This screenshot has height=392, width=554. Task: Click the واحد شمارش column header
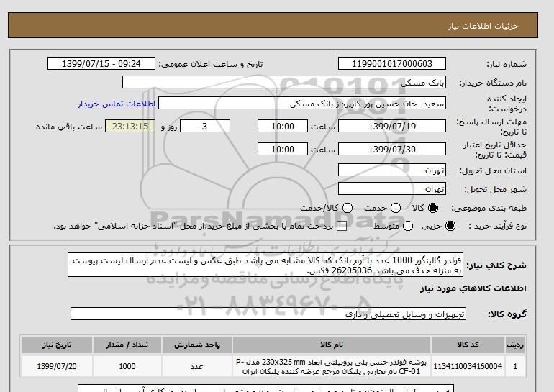coord(197,345)
